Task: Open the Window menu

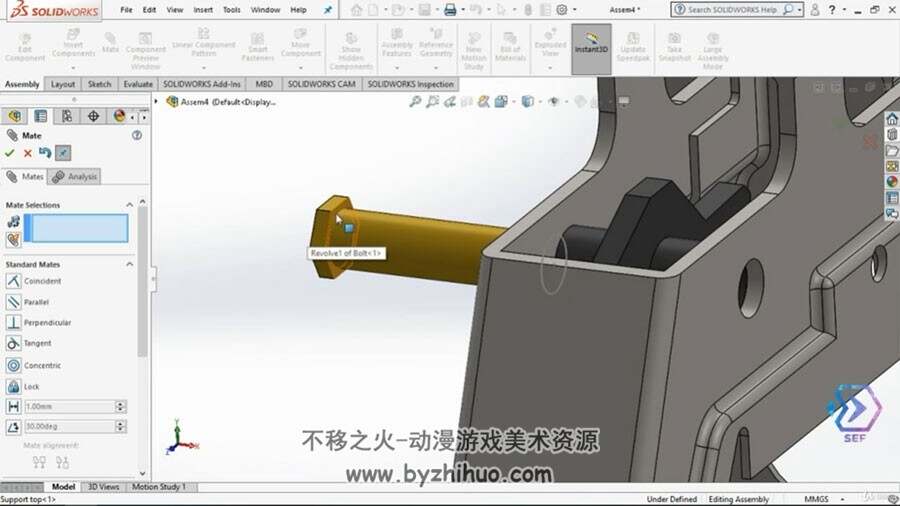Action: tap(265, 10)
